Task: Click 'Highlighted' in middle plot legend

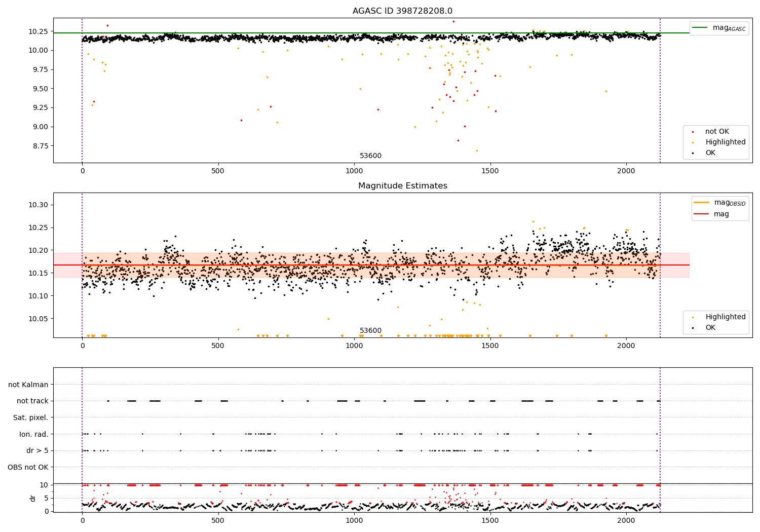Action: click(x=726, y=317)
